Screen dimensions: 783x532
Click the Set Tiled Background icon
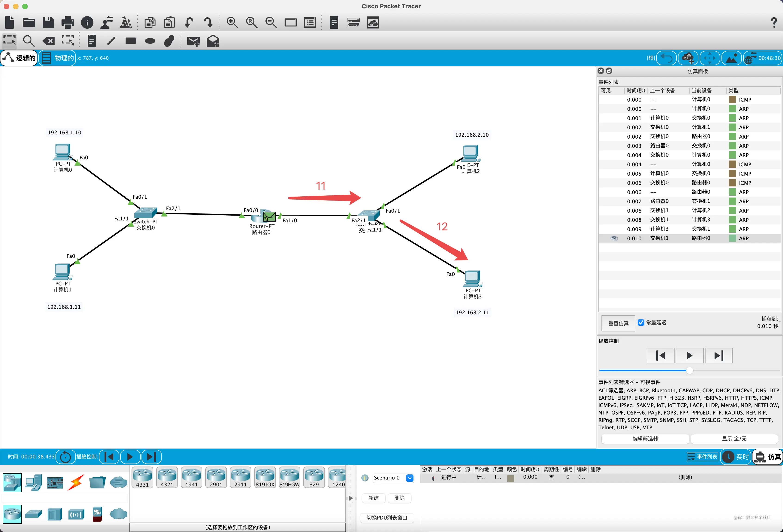click(x=731, y=58)
